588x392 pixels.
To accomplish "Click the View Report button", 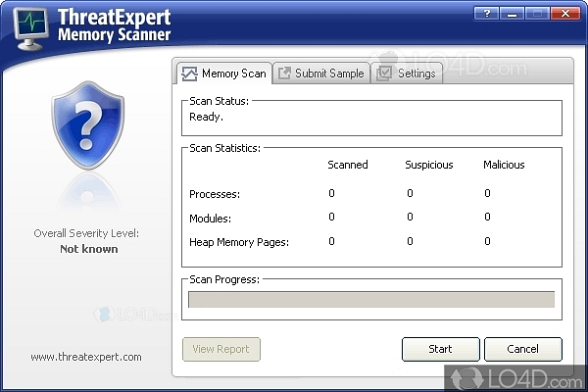I will click(221, 349).
